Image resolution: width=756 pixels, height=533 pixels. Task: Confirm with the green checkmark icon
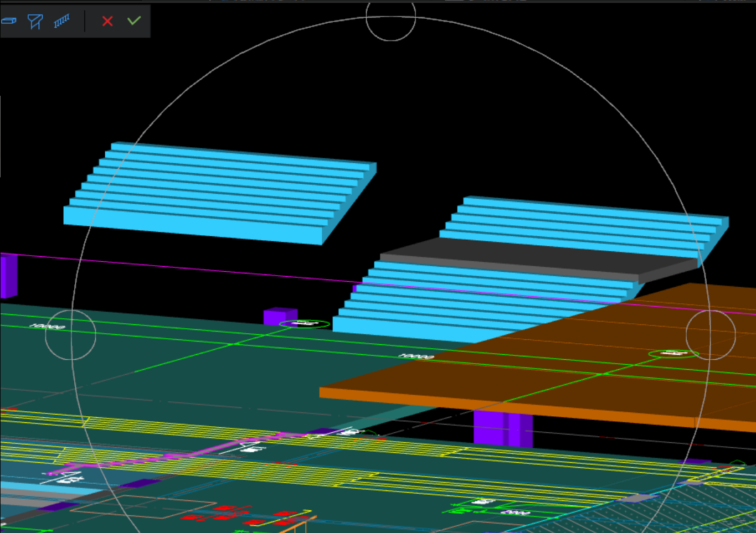pos(134,20)
